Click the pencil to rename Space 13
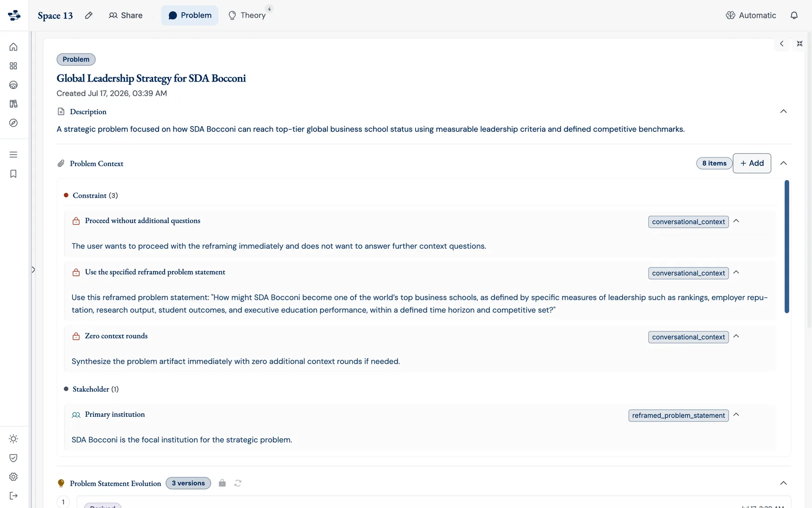The width and height of the screenshot is (812, 508). coord(89,15)
